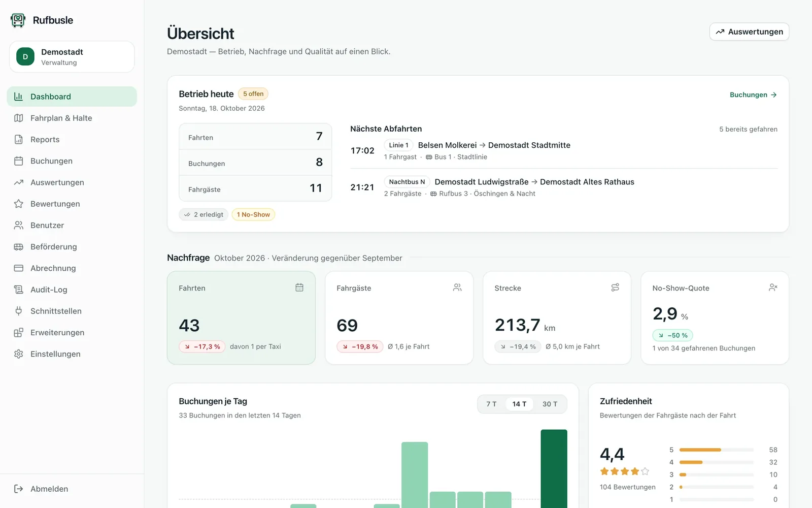Click the 5 bereits gefahren text

pos(748,129)
